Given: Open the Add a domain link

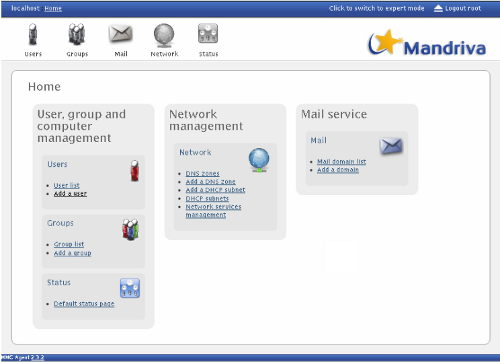Looking at the screenshot, I should click(x=338, y=169).
